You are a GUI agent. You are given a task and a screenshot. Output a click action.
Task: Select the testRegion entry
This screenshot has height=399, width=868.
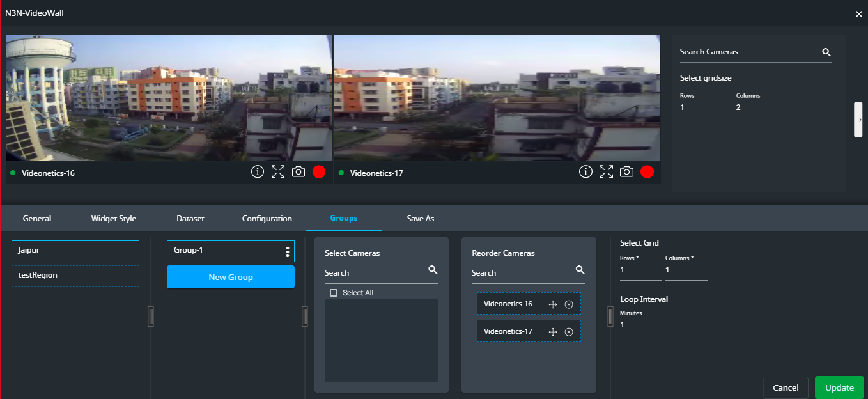tap(75, 276)
